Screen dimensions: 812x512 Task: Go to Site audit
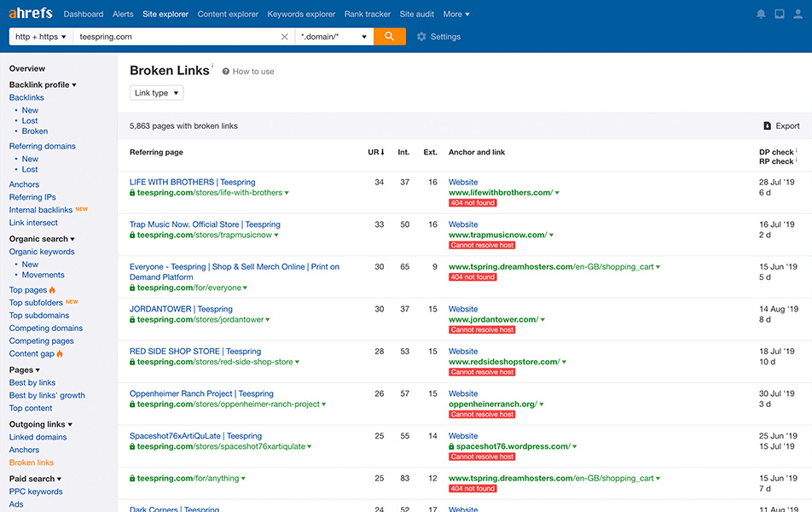pos(417,14)
